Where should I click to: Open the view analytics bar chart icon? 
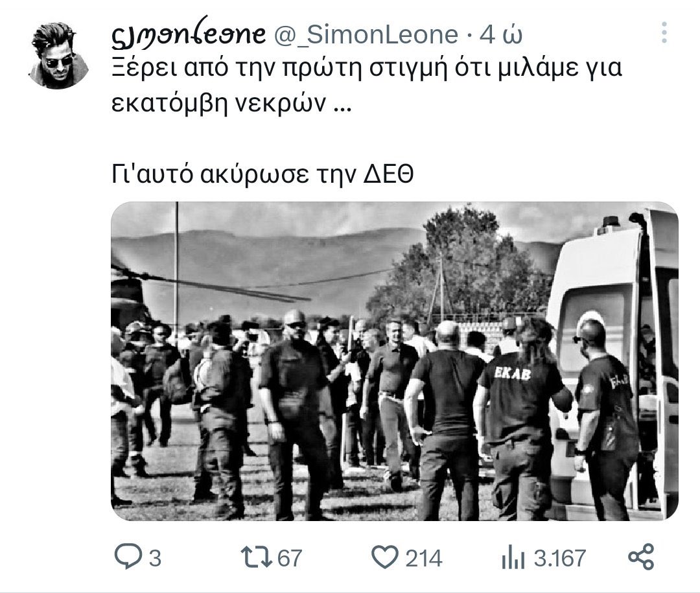click(x=513, y=558)
